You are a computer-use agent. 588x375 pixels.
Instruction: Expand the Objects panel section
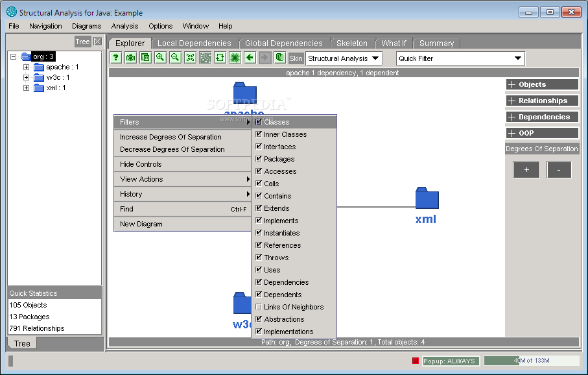542,84
